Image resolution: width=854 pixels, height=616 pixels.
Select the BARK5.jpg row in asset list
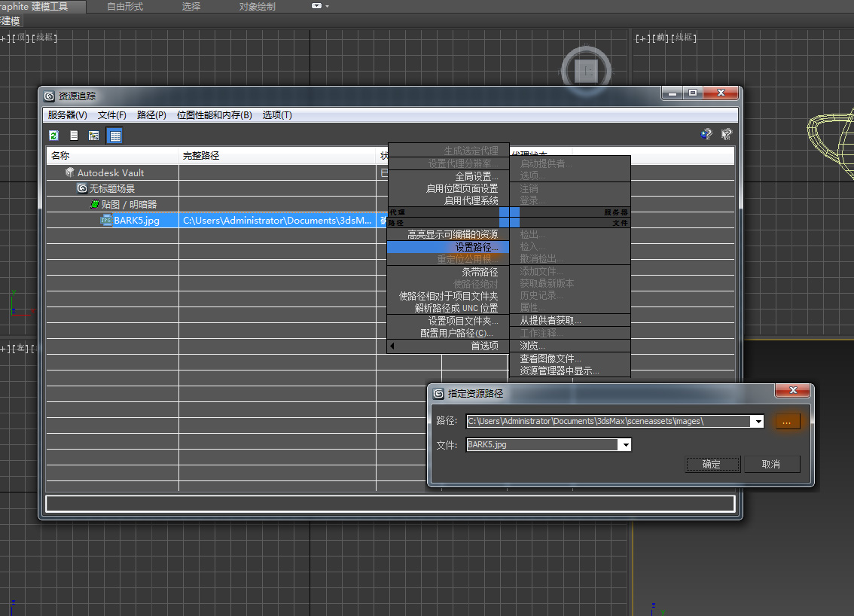pyautogui.click(x=136, y=221)
